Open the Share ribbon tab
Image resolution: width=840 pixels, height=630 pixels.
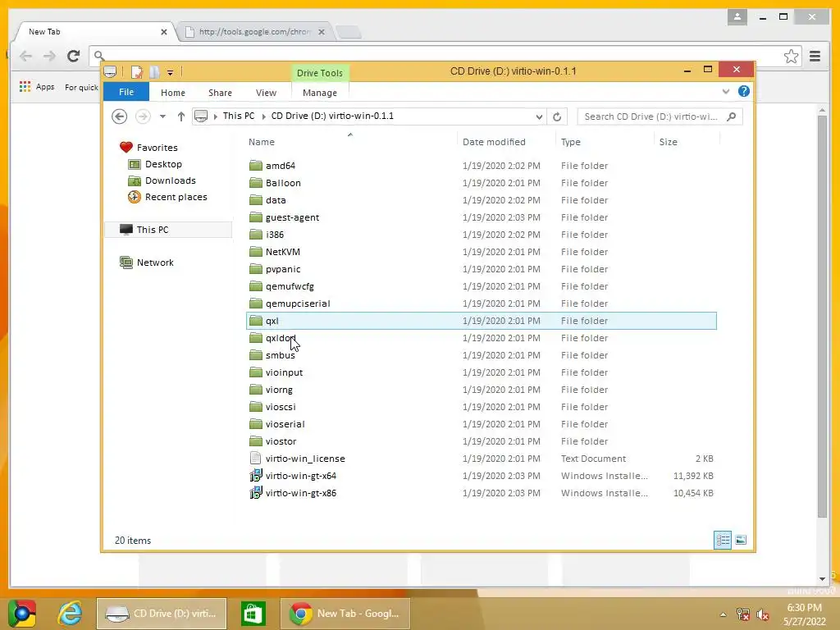tap(220, 93)
